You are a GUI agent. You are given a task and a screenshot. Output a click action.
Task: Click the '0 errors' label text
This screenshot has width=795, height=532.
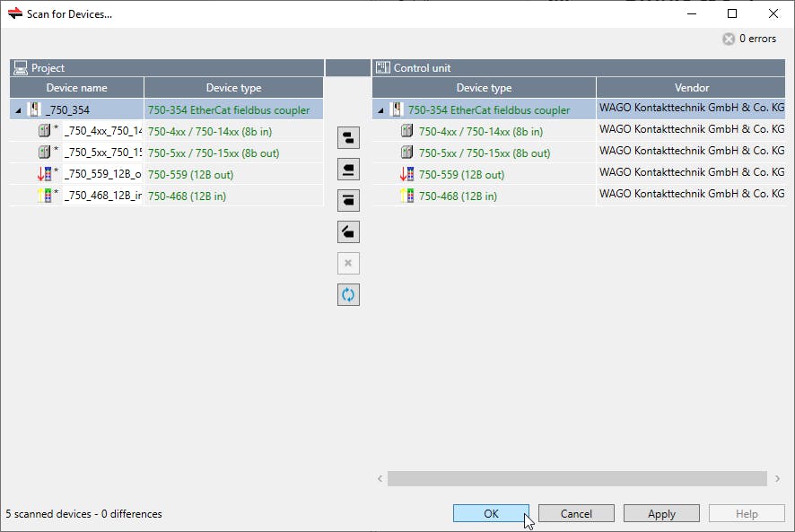[x=757, y=39]
